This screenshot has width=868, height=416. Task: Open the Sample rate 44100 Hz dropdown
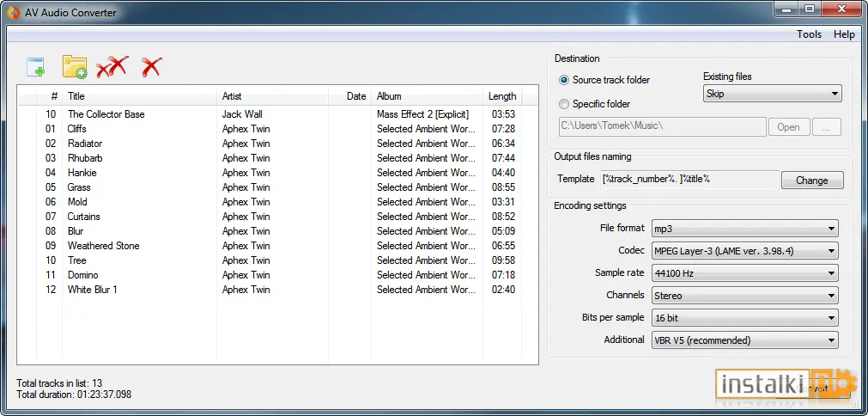tap(744, 273)
